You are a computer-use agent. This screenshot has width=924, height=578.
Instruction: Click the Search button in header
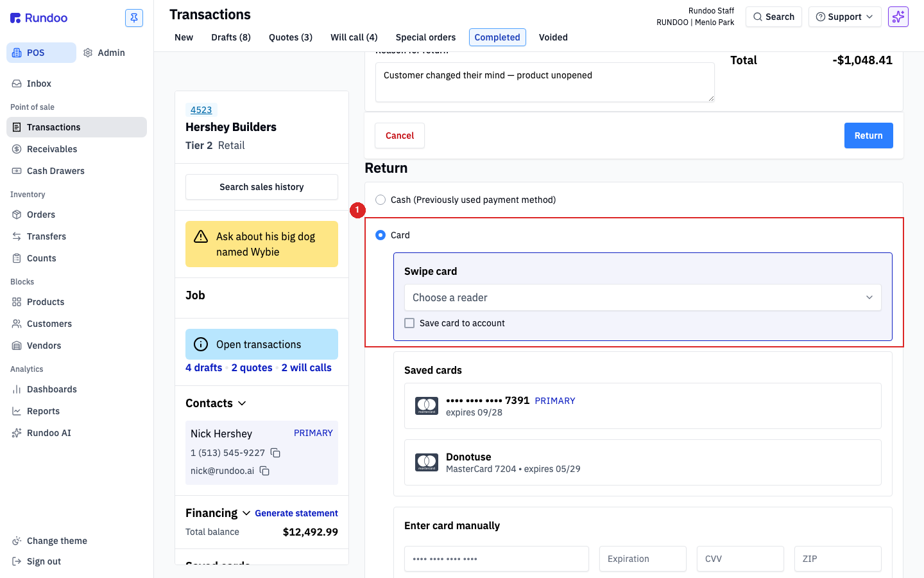(x=774, y=17)
